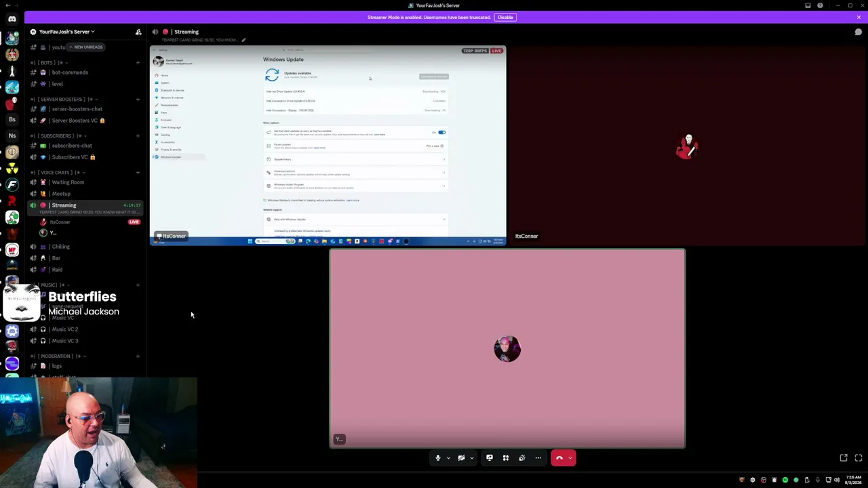
Task: Disable Streamer Mode from the banner
Action: pyautogui.click(x=505, y=17)
